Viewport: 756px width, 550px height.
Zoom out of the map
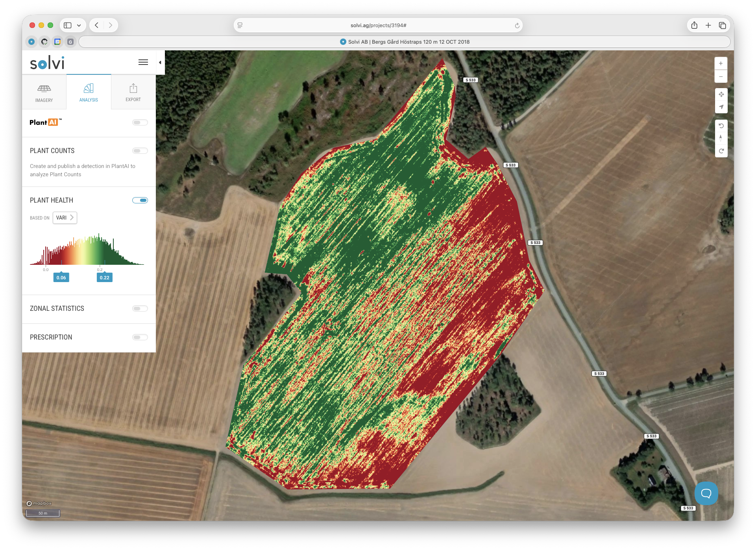pyautogui.click(x=721, y=76)
